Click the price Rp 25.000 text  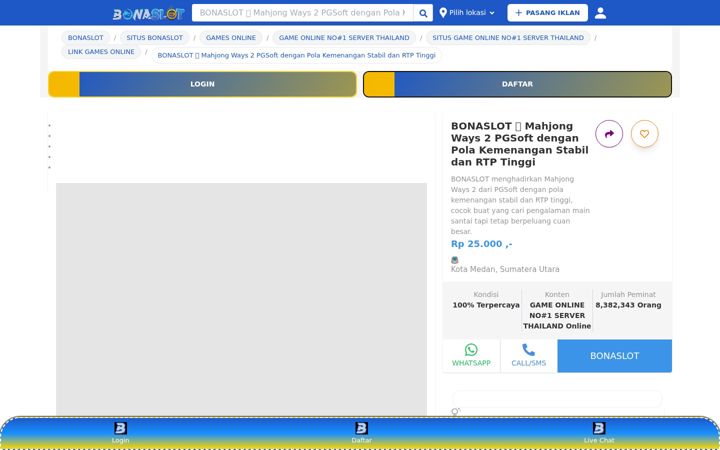481,244
